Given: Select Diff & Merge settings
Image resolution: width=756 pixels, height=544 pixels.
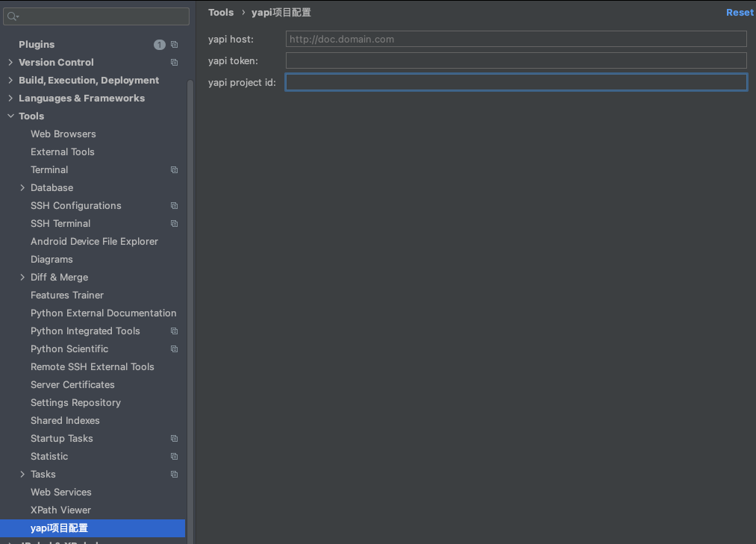Looking at the screenshot, I should pos(59,278).
